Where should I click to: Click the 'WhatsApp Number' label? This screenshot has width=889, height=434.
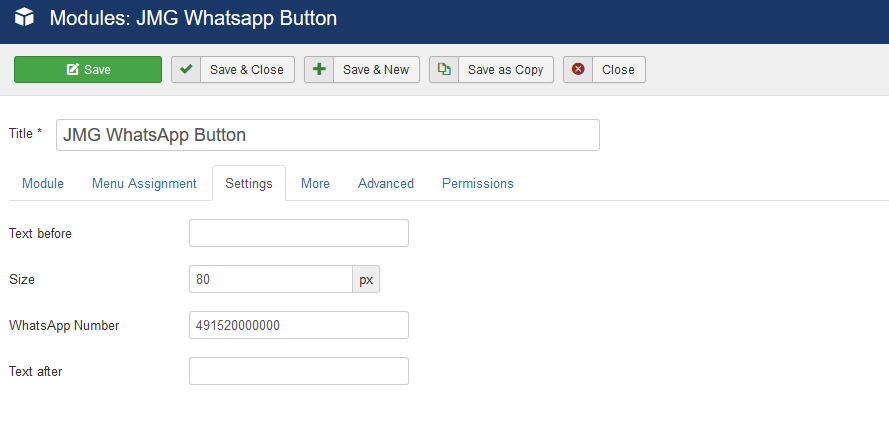(x=64, y=326)
